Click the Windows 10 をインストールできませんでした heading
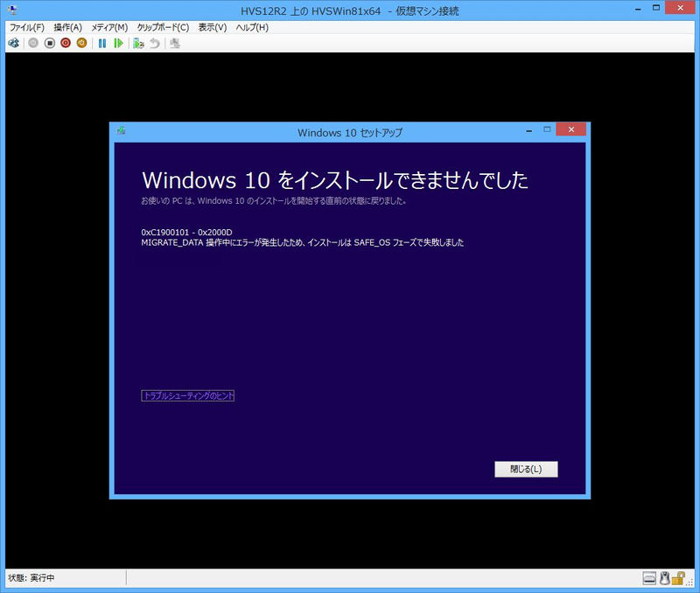Screen dimensions: 700x593 [335, 180]
